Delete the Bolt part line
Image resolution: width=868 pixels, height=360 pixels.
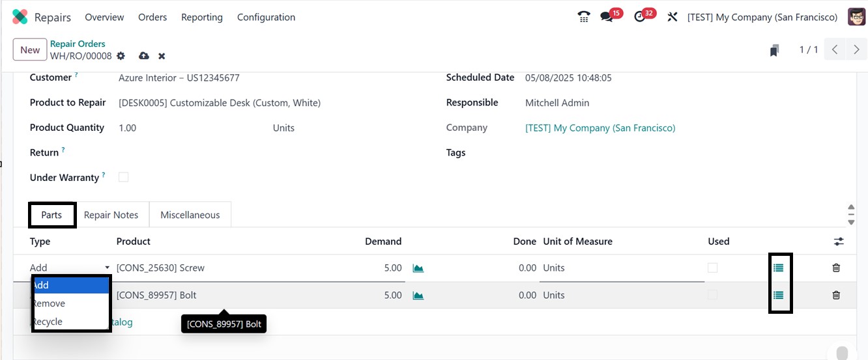pyautogui.click(x=836, y=295)
